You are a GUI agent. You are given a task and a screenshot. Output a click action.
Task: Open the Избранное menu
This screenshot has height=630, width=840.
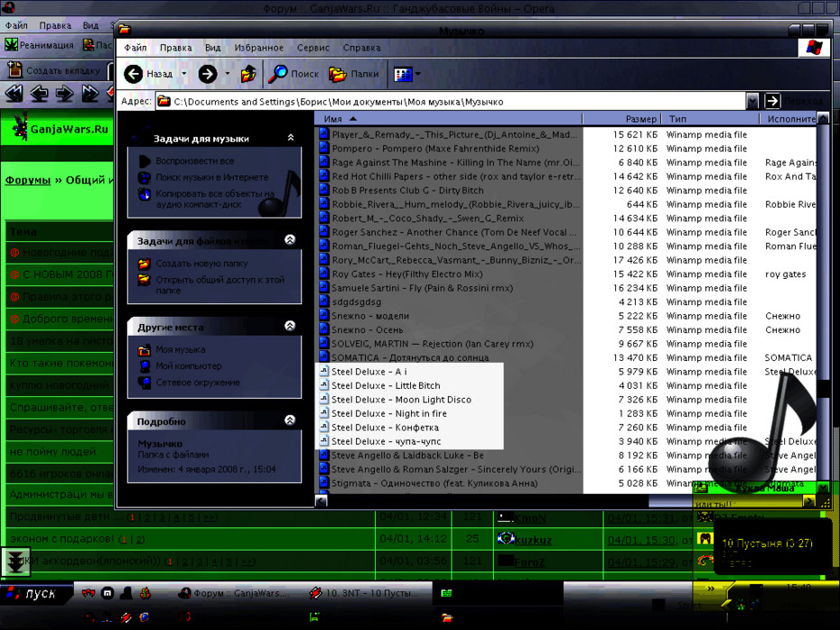(258, 48)
